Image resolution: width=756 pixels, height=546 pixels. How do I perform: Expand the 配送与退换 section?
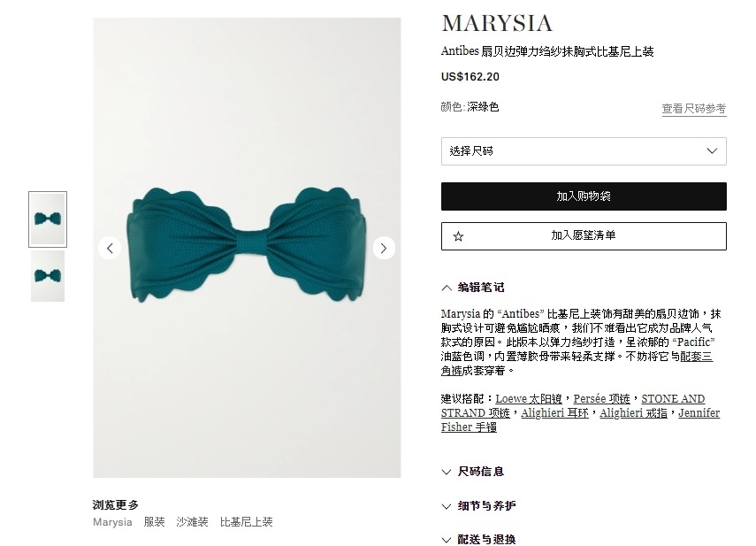pos(478,539)
